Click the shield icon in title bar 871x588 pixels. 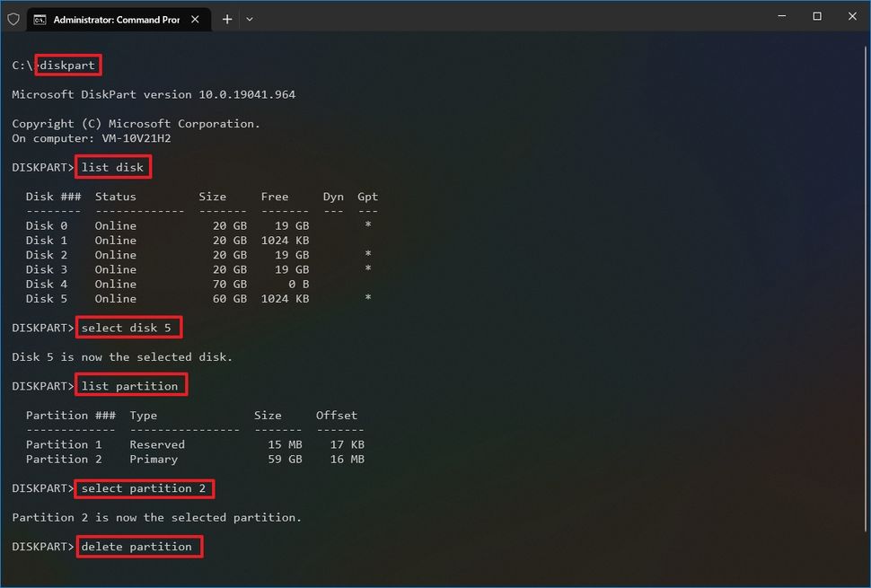13,20
